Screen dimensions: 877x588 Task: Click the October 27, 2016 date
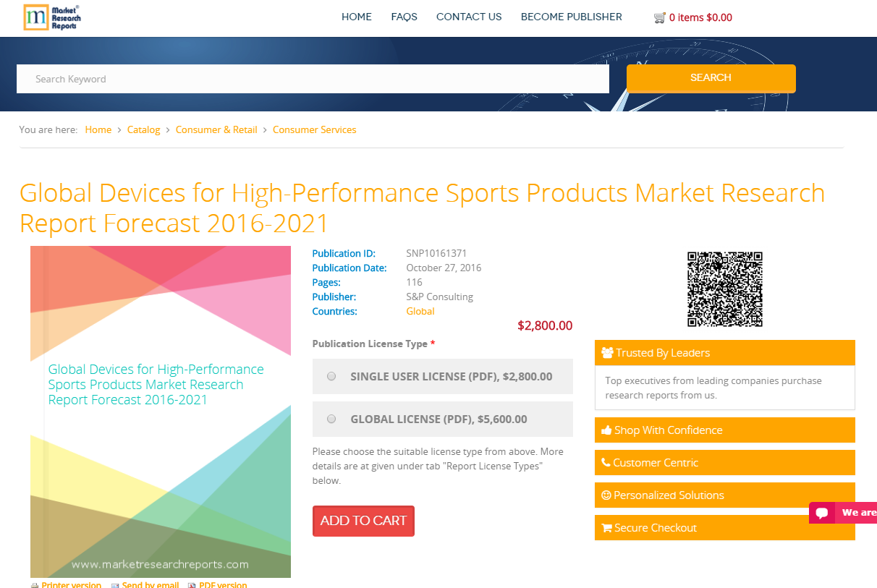(444, 268)
